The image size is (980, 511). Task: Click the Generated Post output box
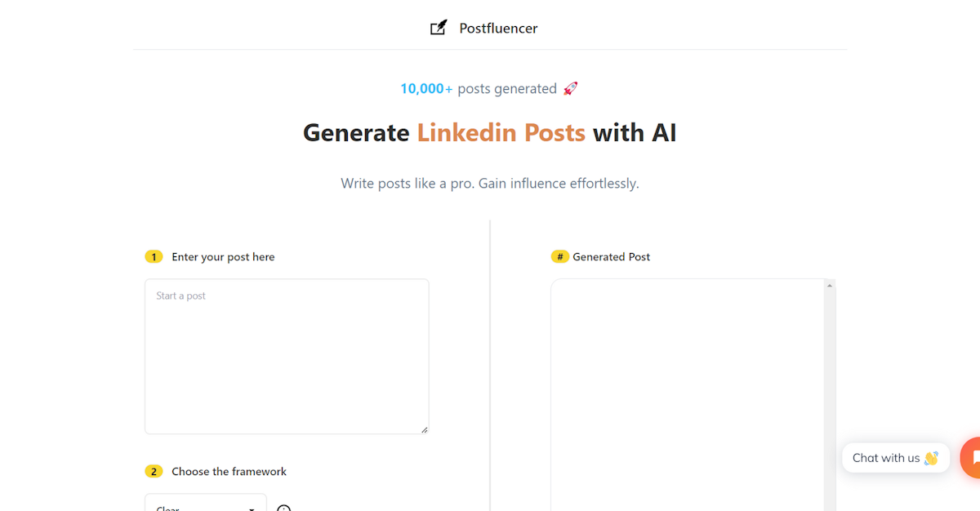tap(687, 395)
